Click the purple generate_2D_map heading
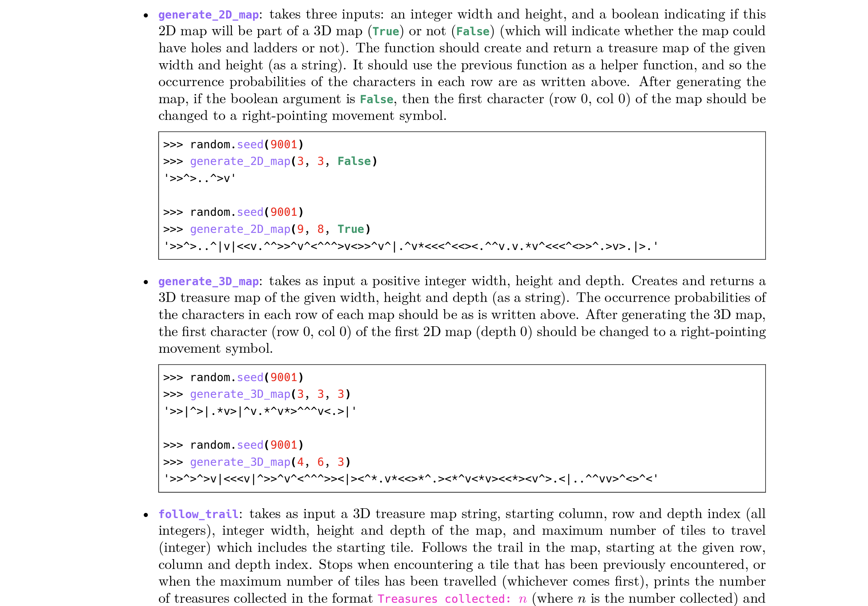 [208, 15]
